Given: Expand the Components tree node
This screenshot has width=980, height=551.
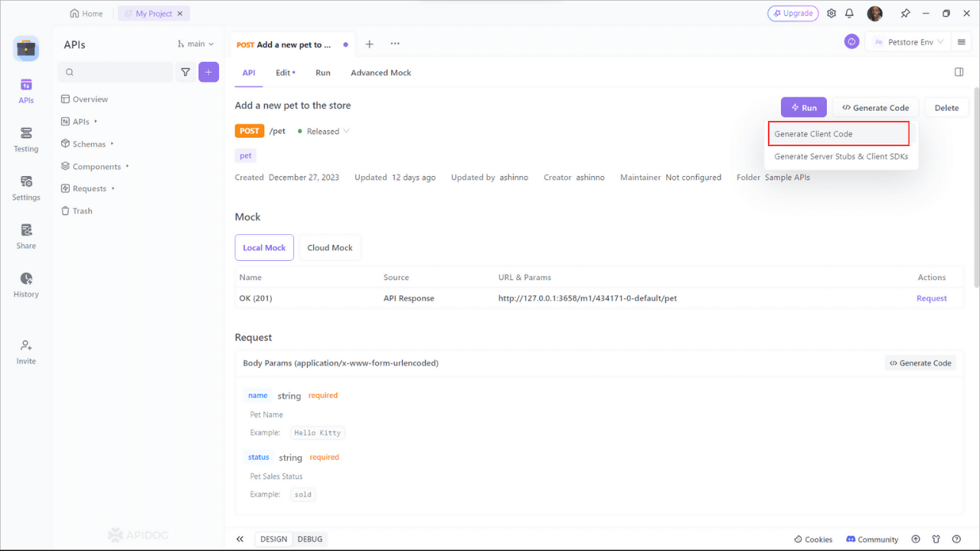Looking at the screenshot, I should 95,166.
